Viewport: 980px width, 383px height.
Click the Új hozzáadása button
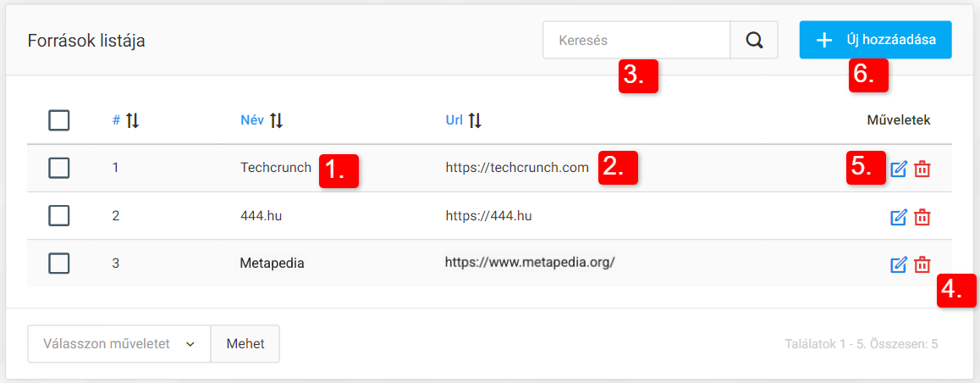875,40
